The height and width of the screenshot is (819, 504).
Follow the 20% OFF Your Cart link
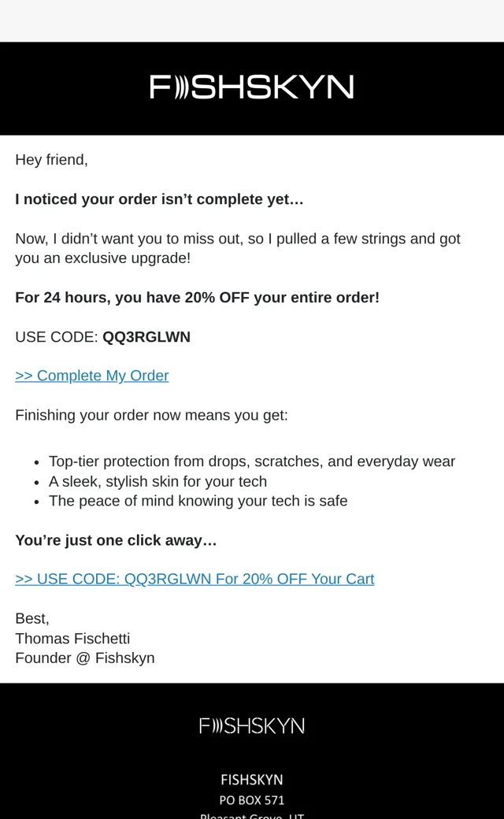[195, 579]
